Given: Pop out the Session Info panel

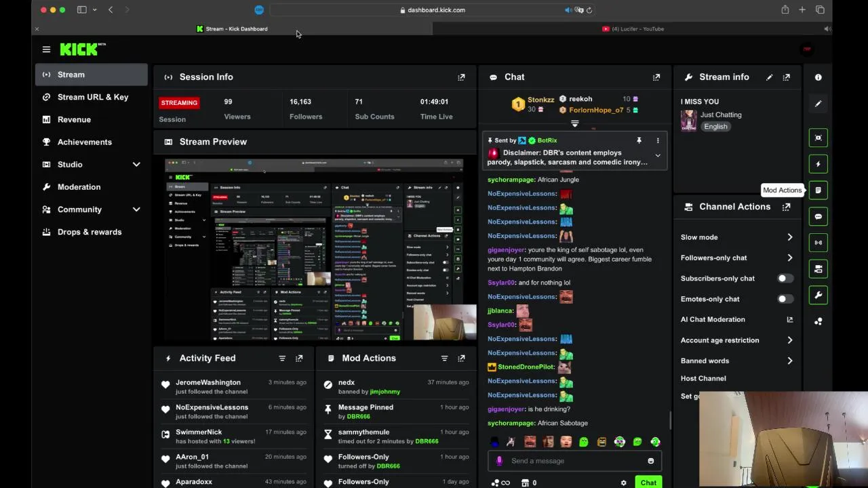Looking at the screenshot, I should click(x=461, y=77).
